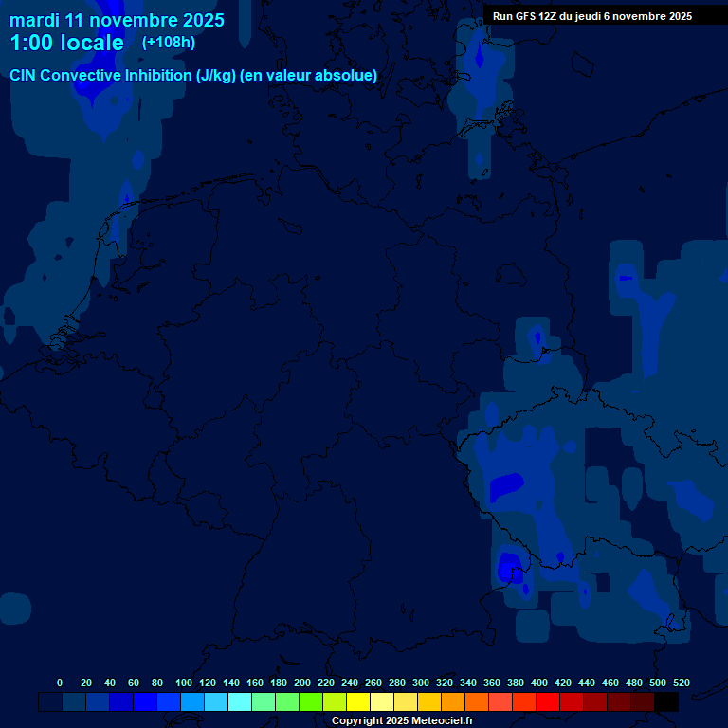
Task: Select the bright yellow legend swatch
Action: (x=358, y=702)
